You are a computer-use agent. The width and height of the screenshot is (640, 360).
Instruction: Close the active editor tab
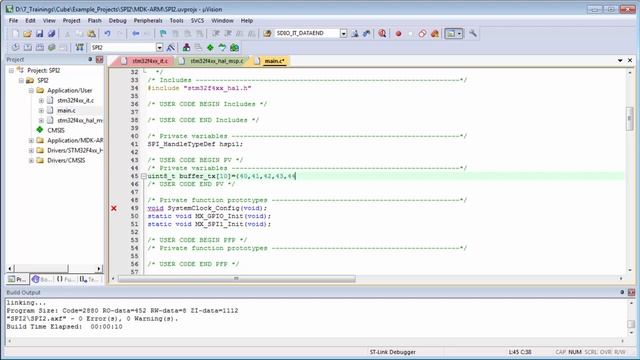[x=630, y=60]
